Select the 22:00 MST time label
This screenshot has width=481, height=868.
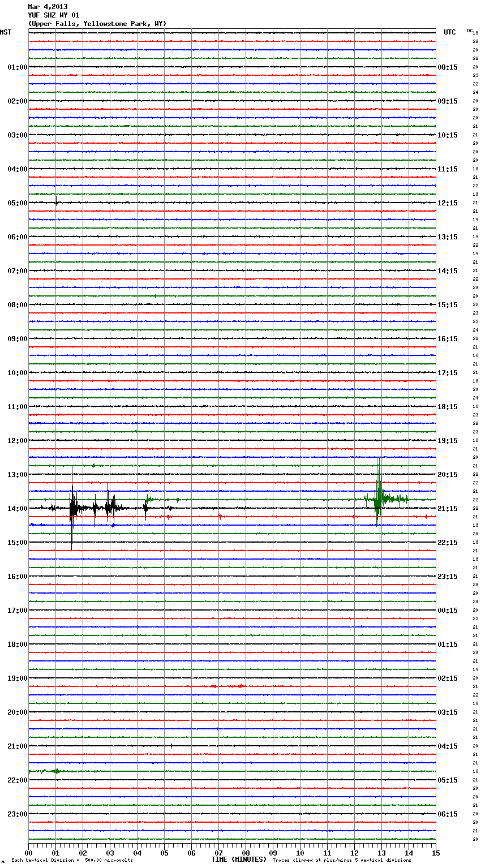[17, 780]
